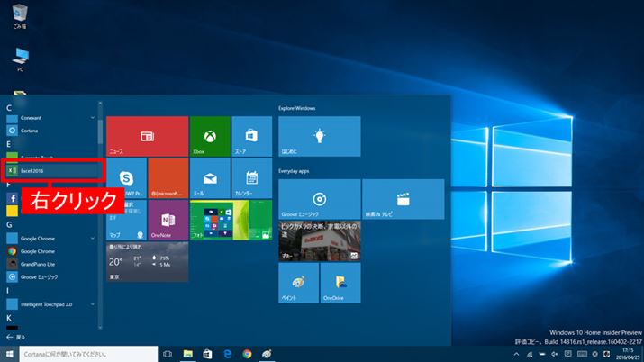The height and width of the screenshot is (362, 644).
Task: Jump to letter G section header
Action: [9, 224]
